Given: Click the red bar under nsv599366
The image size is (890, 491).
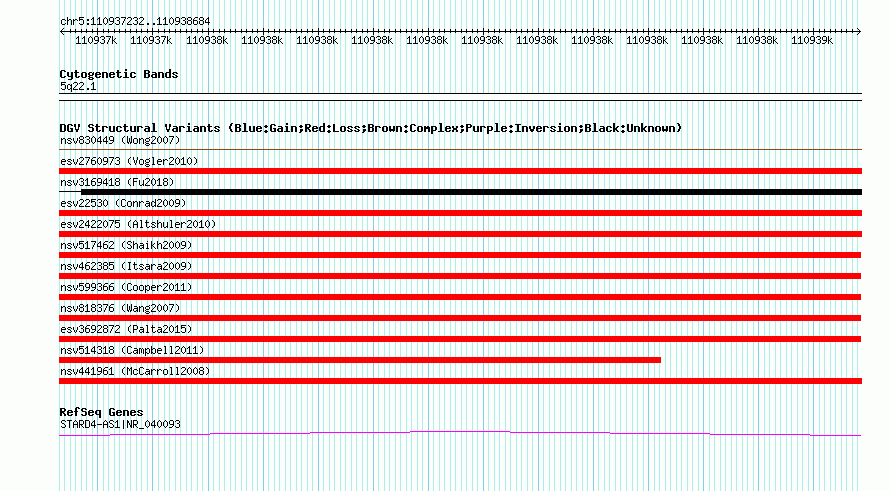Looking at the screenshot, I should pyautogui.click(x=460, y=297).
